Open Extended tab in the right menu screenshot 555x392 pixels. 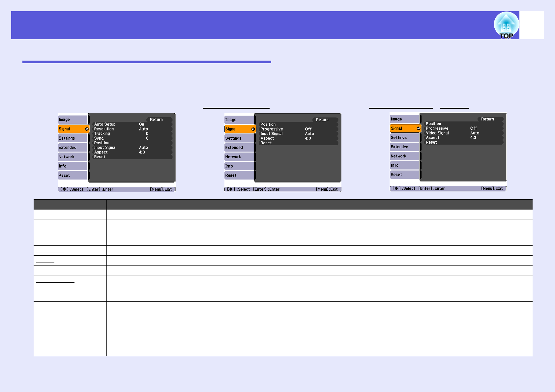click(x=405, y=147)
